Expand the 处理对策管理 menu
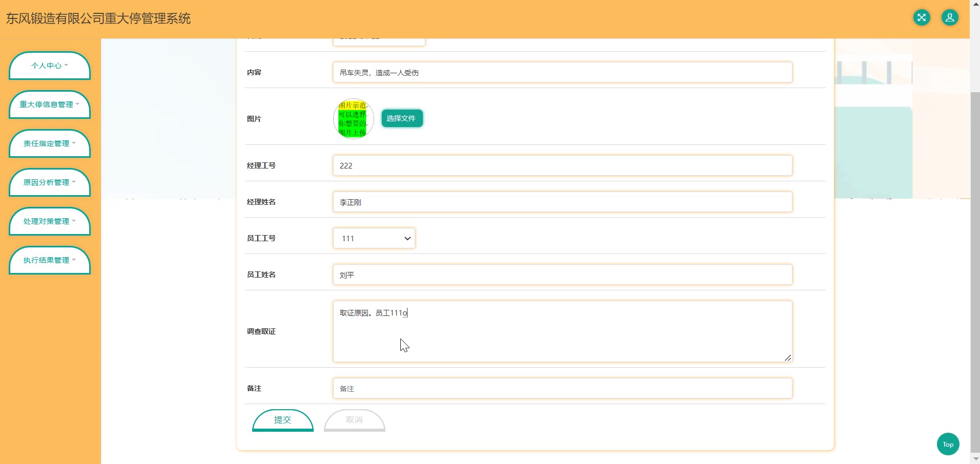980x464 pixels. click(50, 221)
